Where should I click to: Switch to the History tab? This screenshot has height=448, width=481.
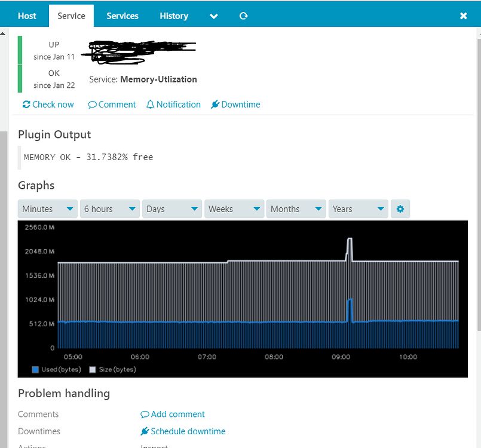point(173,16)
